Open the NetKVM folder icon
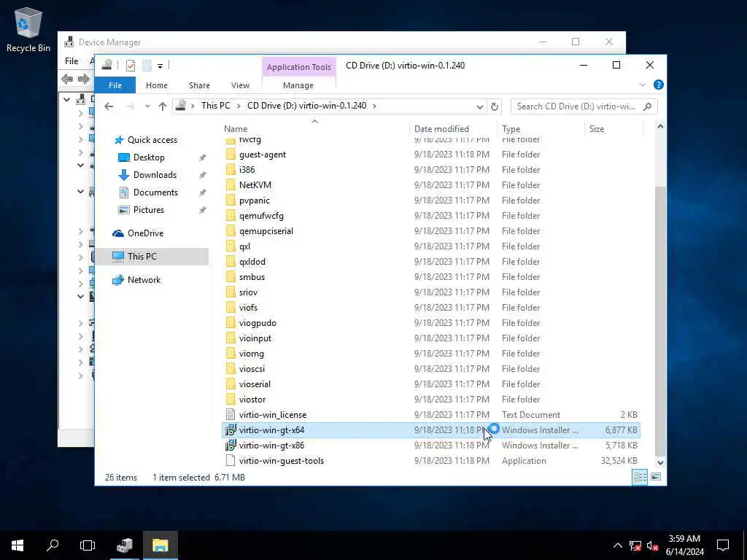This screenshot has width=747, height=560. [231, 184]
